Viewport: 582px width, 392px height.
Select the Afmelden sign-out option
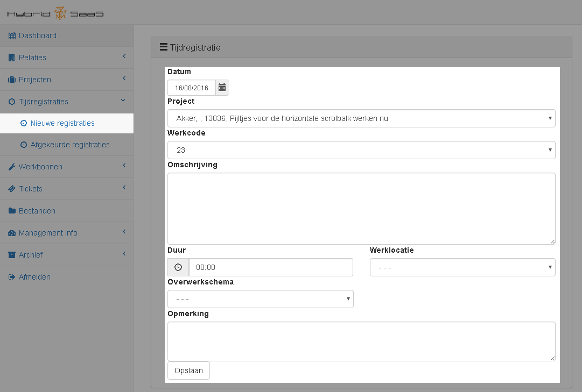coord(34,277)
